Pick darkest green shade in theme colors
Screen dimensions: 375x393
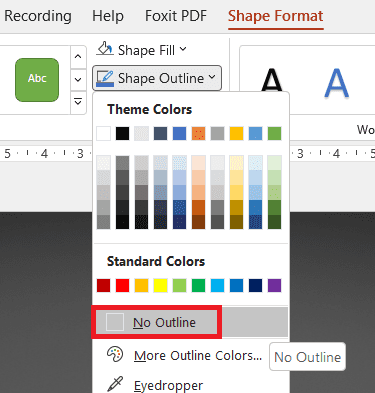pos(274,222)
